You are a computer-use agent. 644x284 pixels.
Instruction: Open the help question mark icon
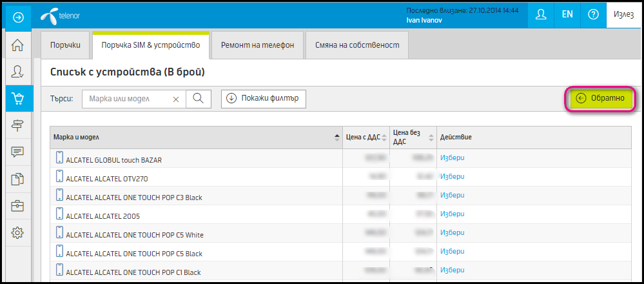(593, 15)
